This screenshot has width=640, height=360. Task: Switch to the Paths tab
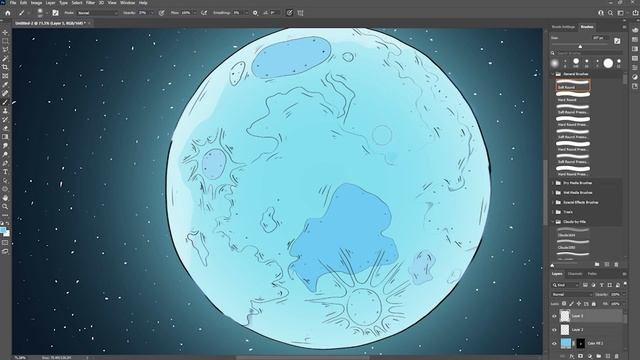click(592, 274)
